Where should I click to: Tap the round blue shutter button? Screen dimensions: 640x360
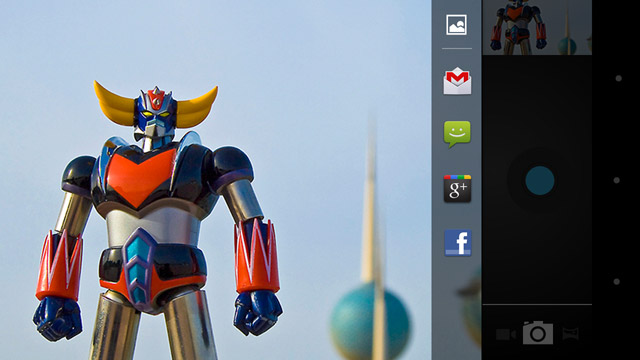point(540,180)
